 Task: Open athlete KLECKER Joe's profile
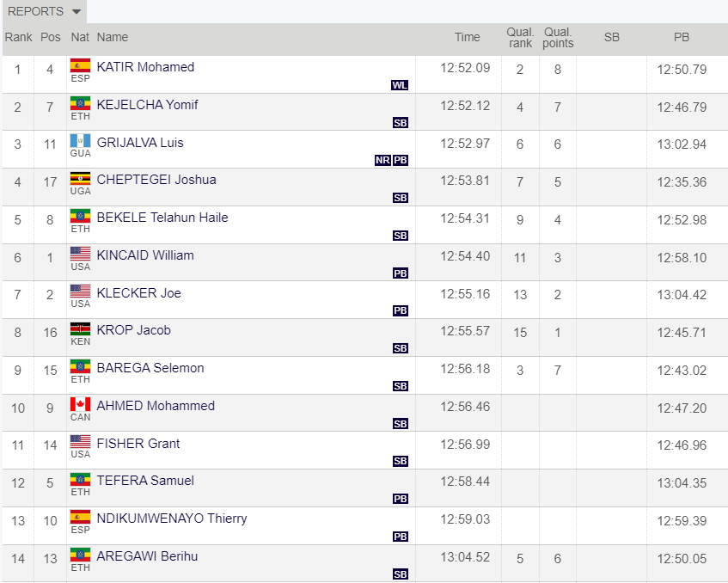(x=139, y=292)
